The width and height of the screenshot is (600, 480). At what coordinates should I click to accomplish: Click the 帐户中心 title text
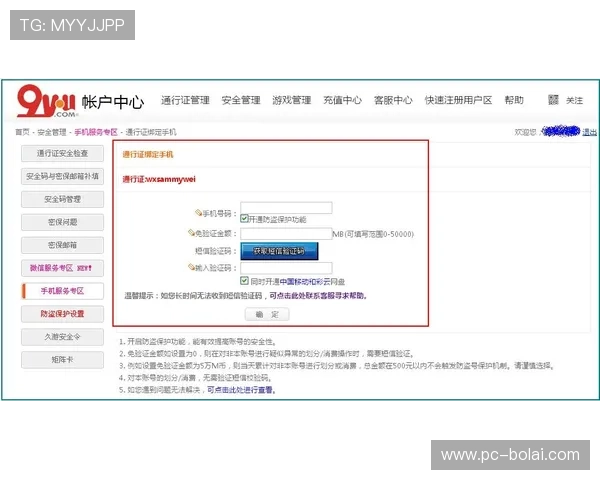[113, 102]
